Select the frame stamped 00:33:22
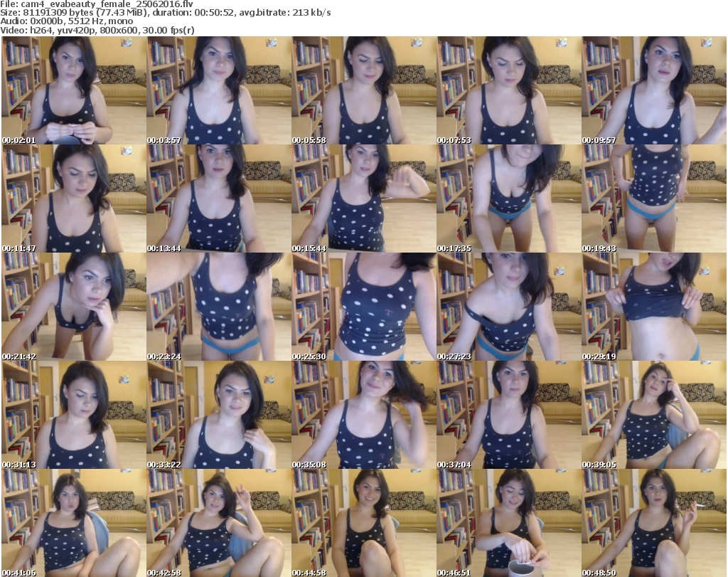 pyautogui.click(x=219, y=415)
